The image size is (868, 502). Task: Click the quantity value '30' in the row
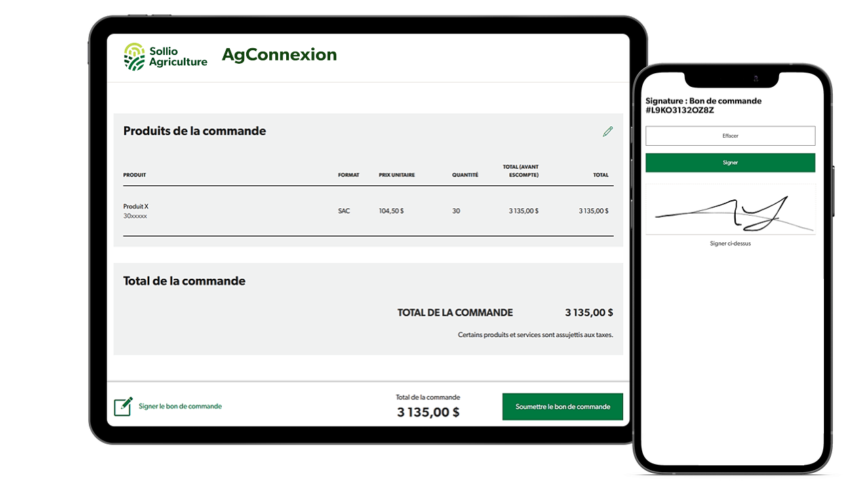pyautogui.click(x=456, y=211)
